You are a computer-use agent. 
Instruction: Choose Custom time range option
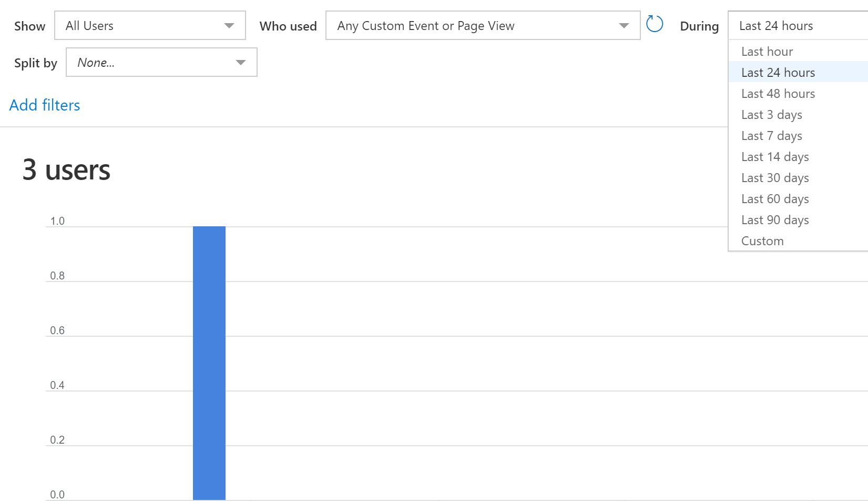click(x=762, y=241)
